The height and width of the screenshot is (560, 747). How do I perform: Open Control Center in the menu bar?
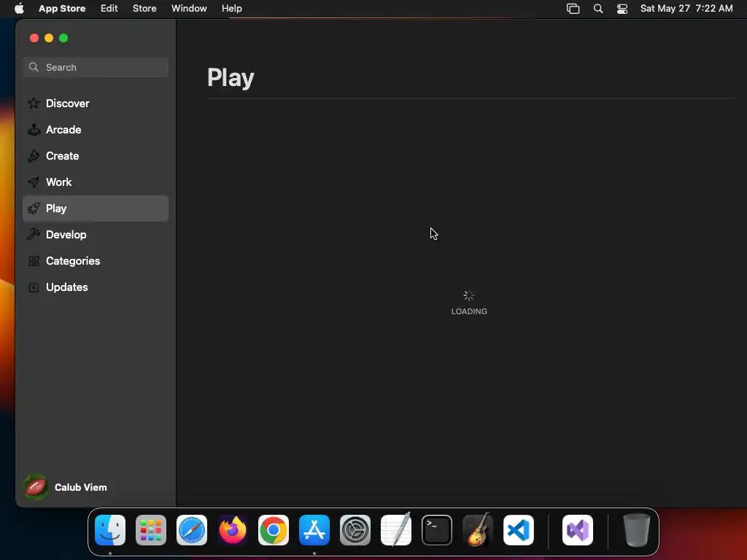pyautogui.click(x=622, y=9)
